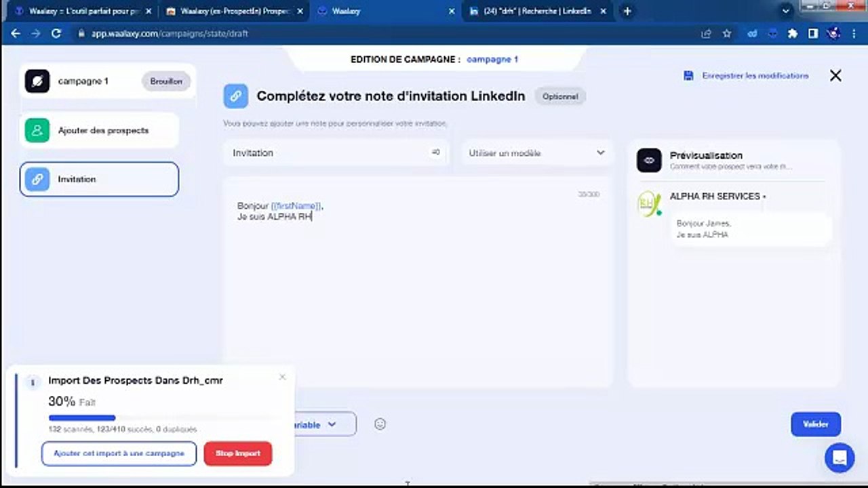Open the tab search chevron in the tab strip
This screenshot has height=488, width=868.
[x=786, y=11]
